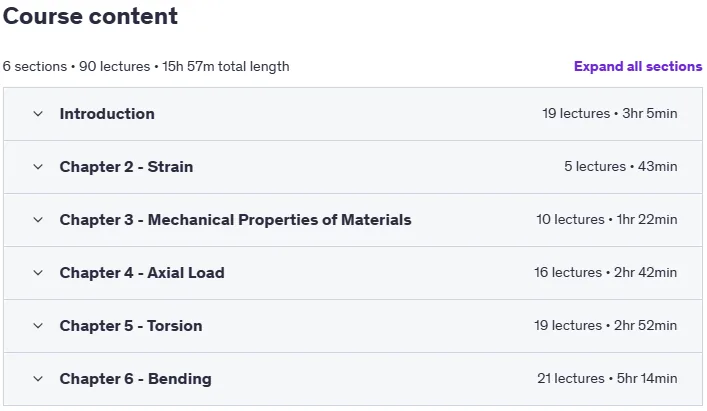Open Chapter 5 - Torsion title
The image size is (707, 411).
[x=131, y=326]
